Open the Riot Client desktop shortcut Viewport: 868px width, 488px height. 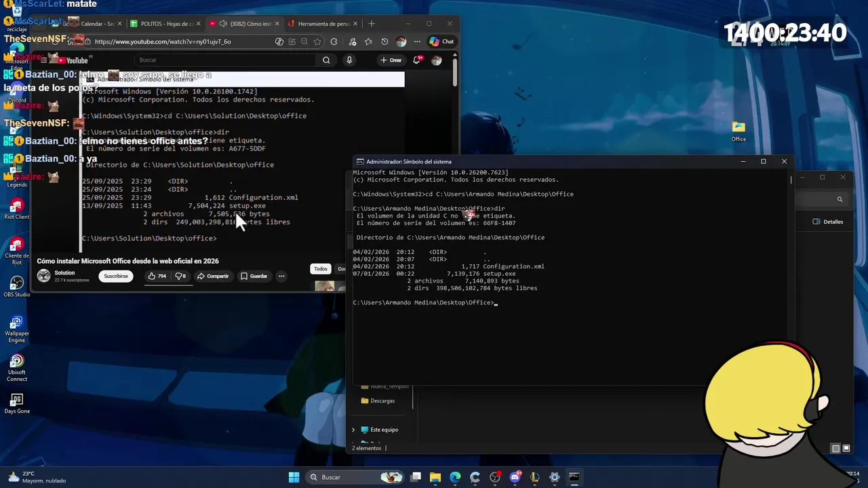17,209
